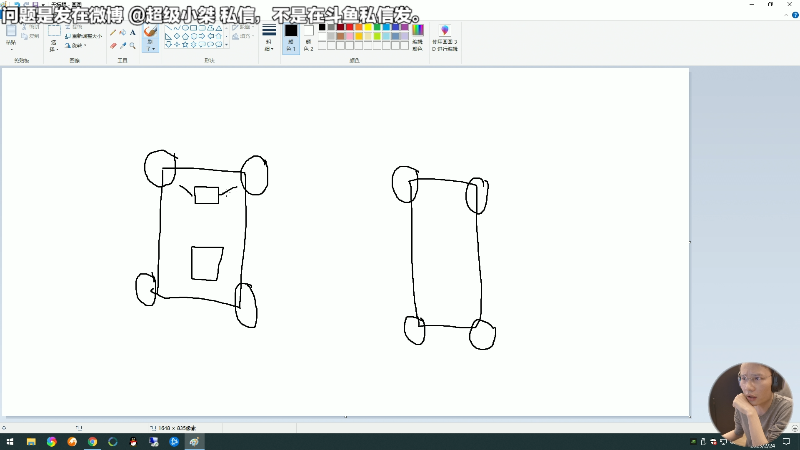This screenshot has width=800, height=450.
Task: Choose the Pentagon shape
Action: click(x=185, y=36)
